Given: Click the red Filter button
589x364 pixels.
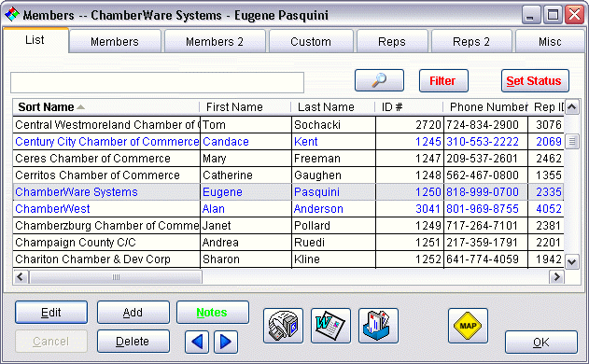Looking at the screenshot, I should (443, 80).
